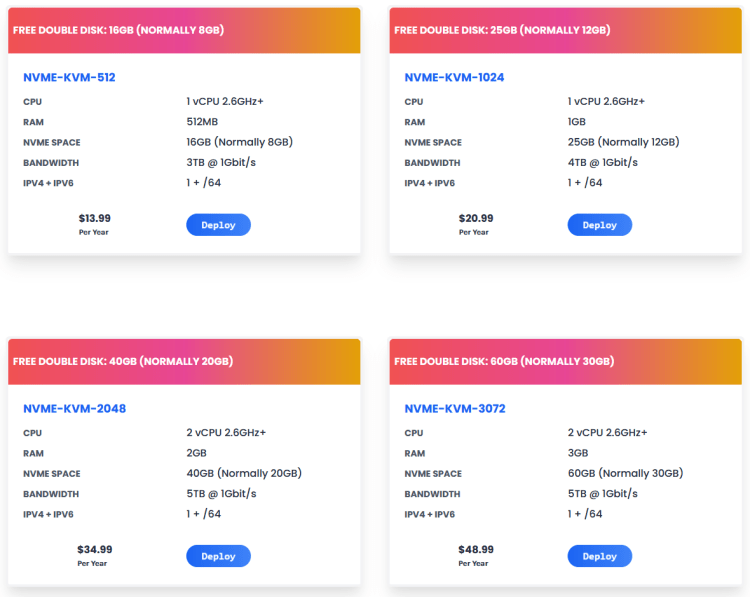This screenshot has width=750, height=597.
Task: Click the Free Double Disk 40GB banner
Action: tap(123, 361)
